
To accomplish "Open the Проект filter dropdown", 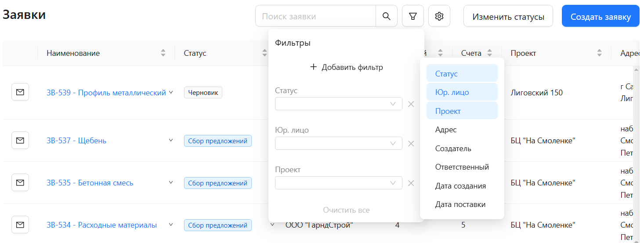I will click(x=338, y=183).
